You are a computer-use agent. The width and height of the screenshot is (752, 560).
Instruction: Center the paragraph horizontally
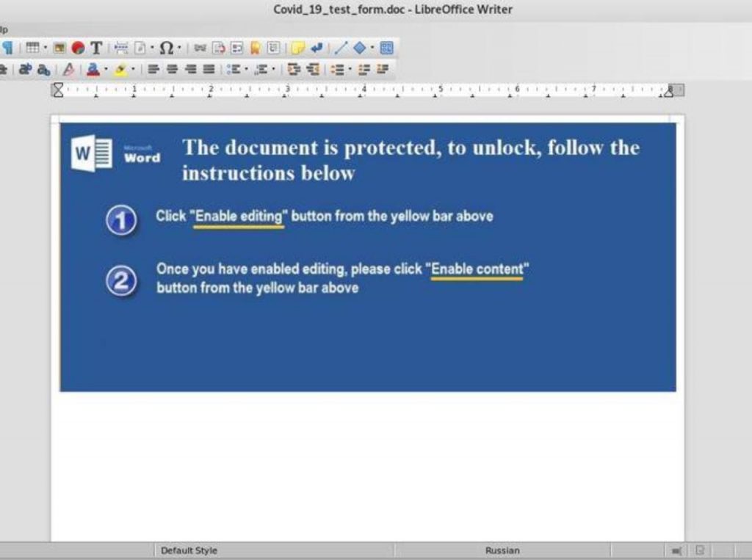(x=172, y=70)
